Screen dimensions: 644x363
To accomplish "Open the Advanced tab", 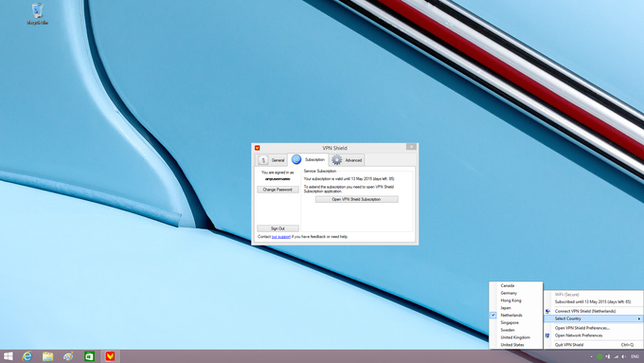I will click(x=347, y=160).
